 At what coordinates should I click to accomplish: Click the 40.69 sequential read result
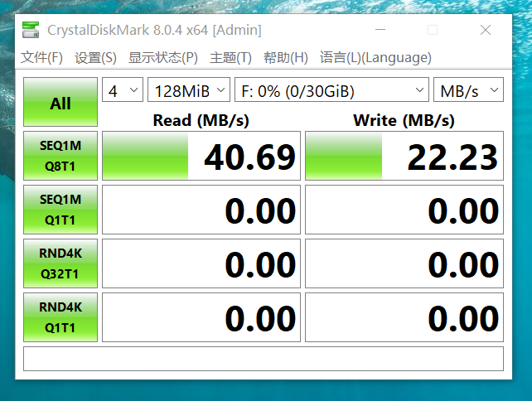click(x=201, y=156)
